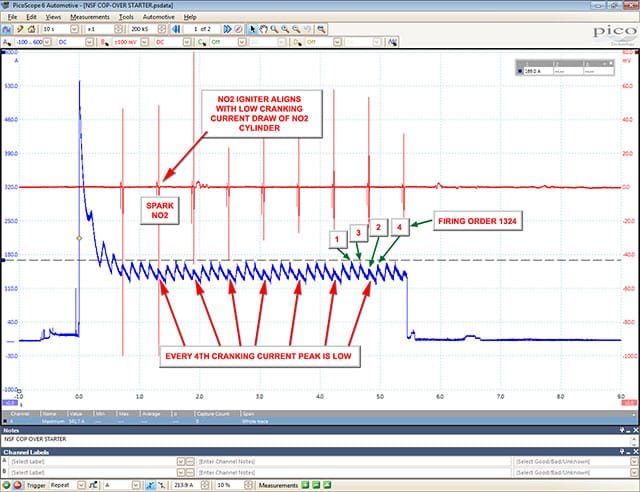Open channel A Good/Bad/Unknown dropdown

click(x=634, y=461)
